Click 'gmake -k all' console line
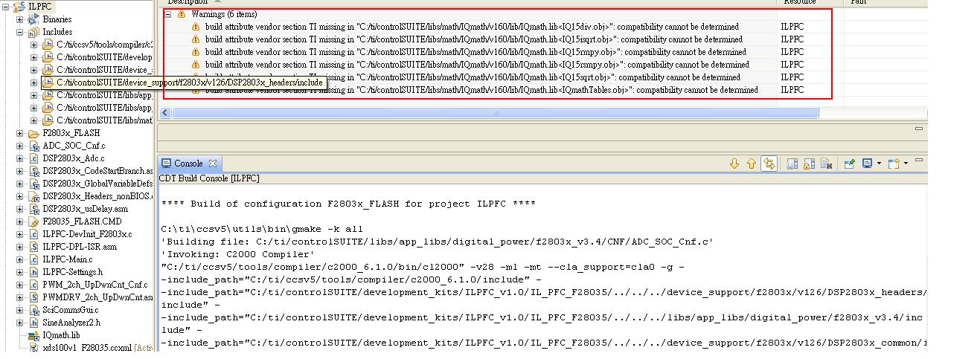The width and height of the screenshot is (980, 359). tap(262, 229)
